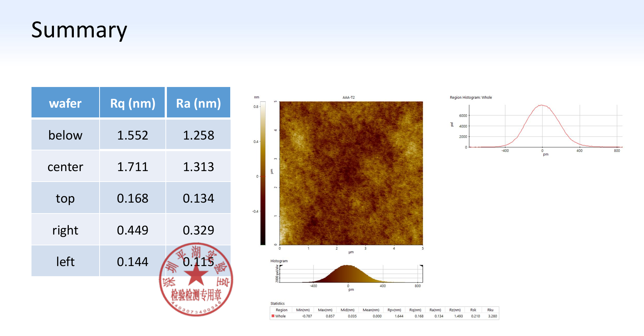The width and height of the screenshot is (644, 336).
Task: Select the AFM topography image AAA-T2
Action: point(351,173)
